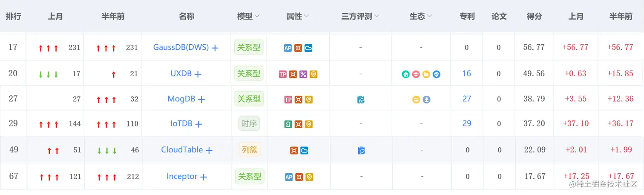
Task: Open the UXDB database link
Action: tap(181, 73)
